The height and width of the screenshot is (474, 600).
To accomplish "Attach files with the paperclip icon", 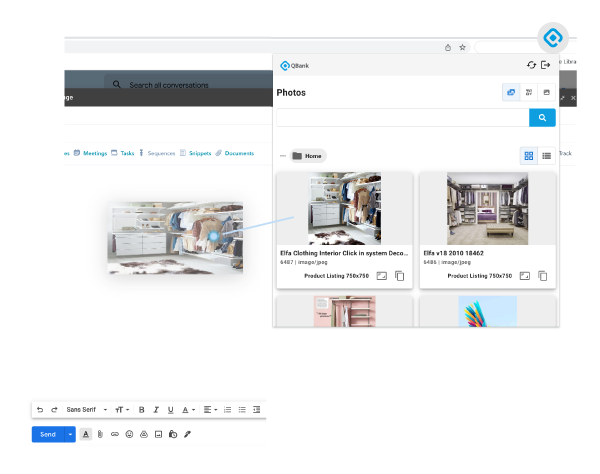I will 100,434.
